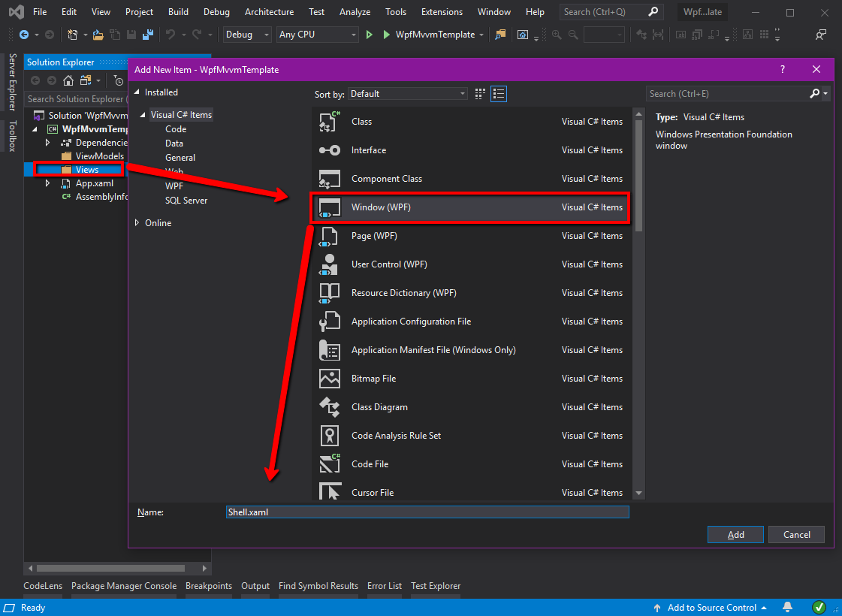Switch to the Error List tab
842x616 pixels.
[x=385, y=586]
